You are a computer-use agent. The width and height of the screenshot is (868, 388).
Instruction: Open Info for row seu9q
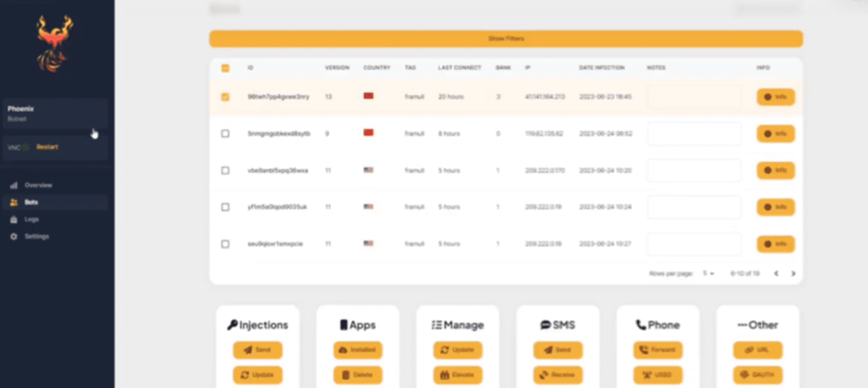pyautogui.click(x=775, y=244)
